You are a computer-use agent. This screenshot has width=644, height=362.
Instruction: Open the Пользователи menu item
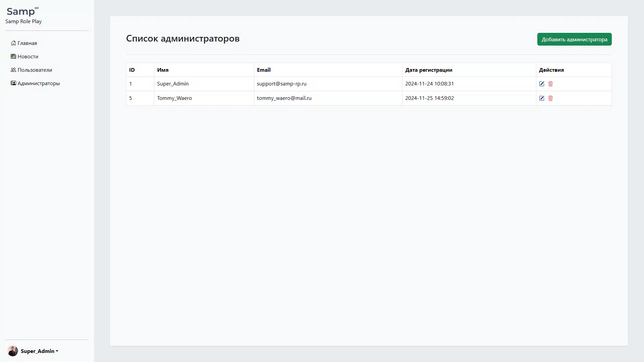[x=35, y=70]
